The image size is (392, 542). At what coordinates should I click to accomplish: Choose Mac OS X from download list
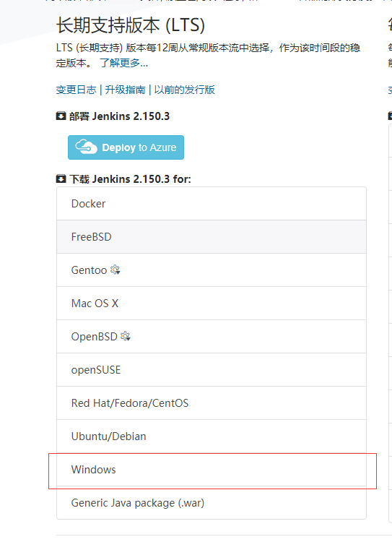pos(212,303)
